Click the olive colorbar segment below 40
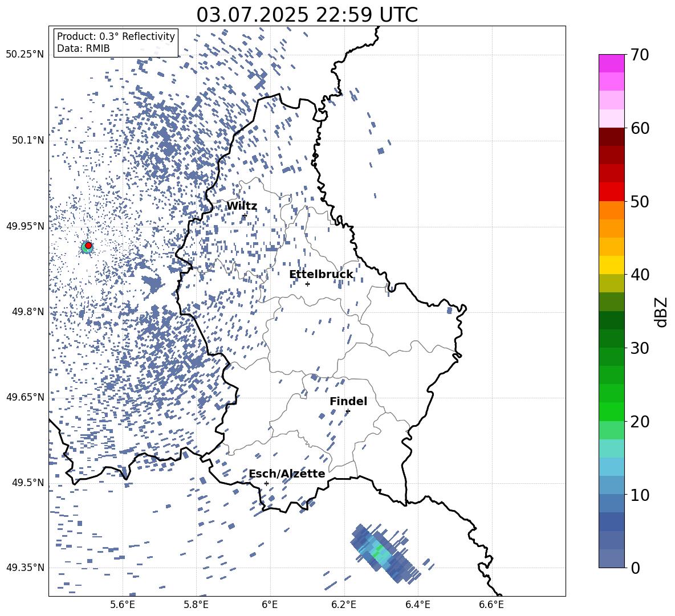Viewport: 675px width, 616px height. pos(611,283)
